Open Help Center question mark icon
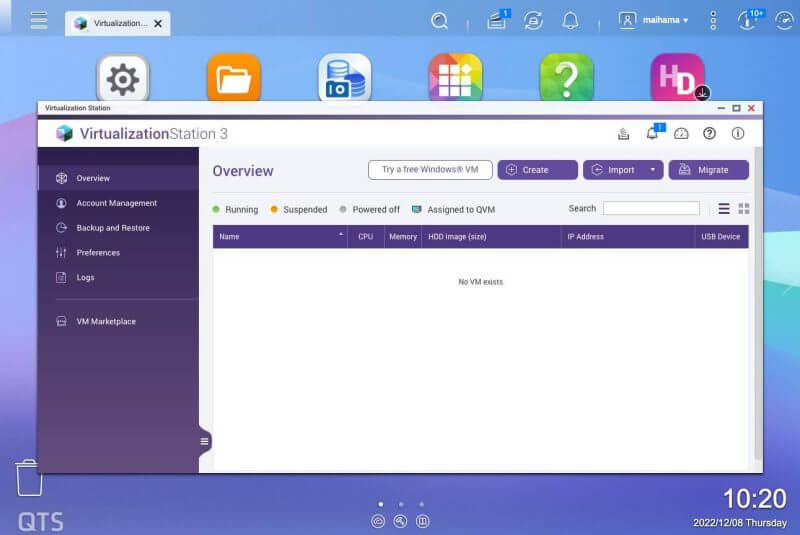 pyautogui.click(x=566, y=79)
